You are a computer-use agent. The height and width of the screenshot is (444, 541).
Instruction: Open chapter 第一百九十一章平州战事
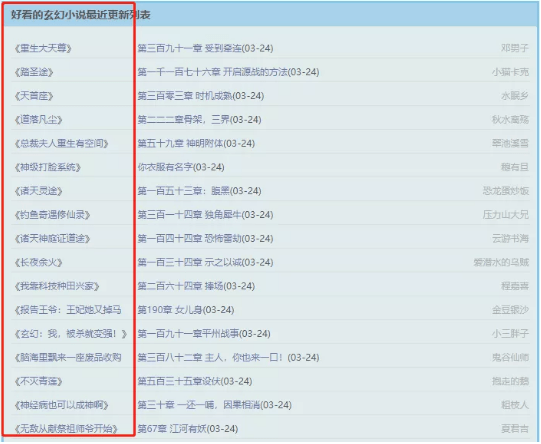[204, 334]
